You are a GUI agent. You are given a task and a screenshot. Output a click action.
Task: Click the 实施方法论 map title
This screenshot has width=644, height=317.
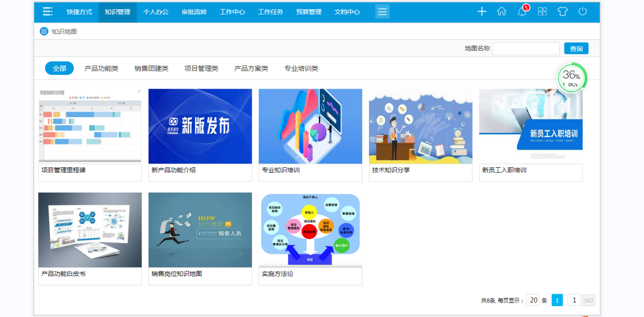[277, 274]
